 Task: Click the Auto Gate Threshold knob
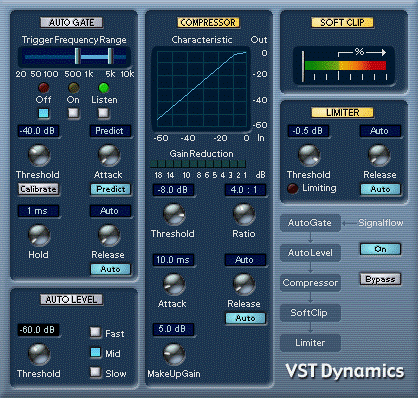(39, 155)
